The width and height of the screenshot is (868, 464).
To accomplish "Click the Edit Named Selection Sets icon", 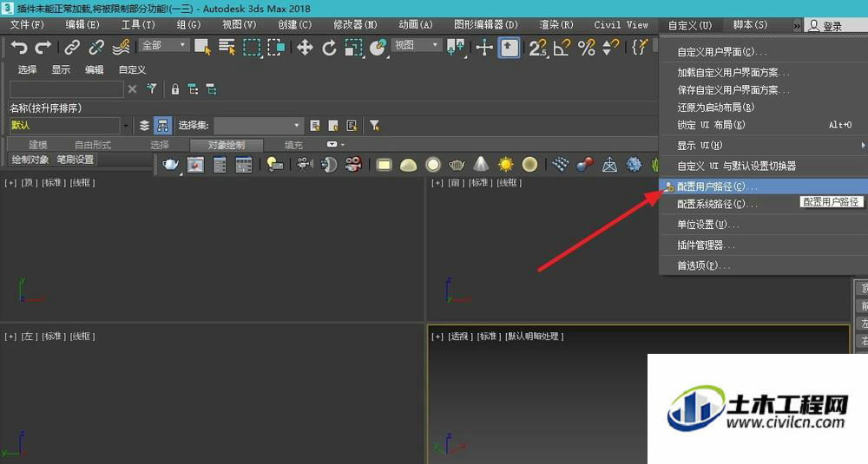I will [x=640, y=48].
